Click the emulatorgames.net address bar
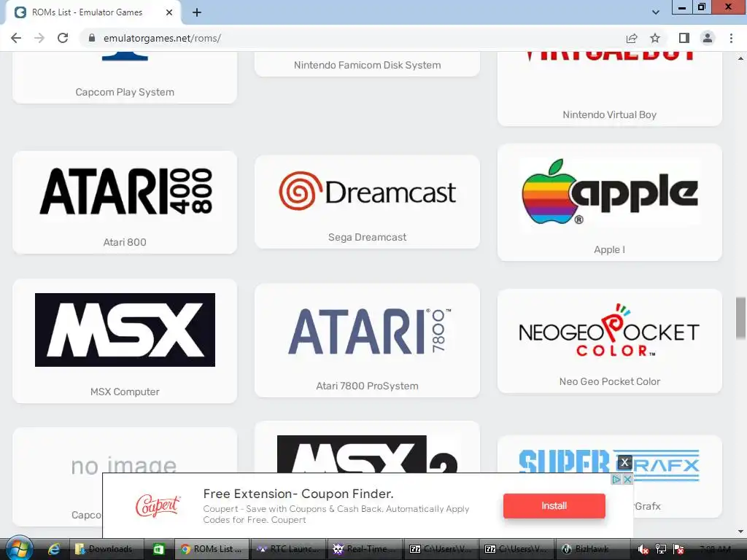 pyautogui.click(x=352, y=38)
